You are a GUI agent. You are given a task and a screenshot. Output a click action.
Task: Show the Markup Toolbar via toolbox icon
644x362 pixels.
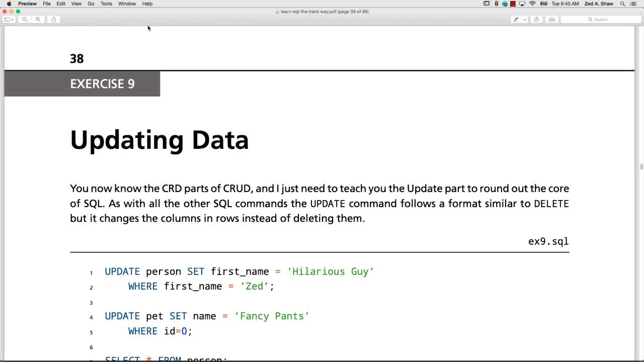pyautogui.click(x=552, y=20)
